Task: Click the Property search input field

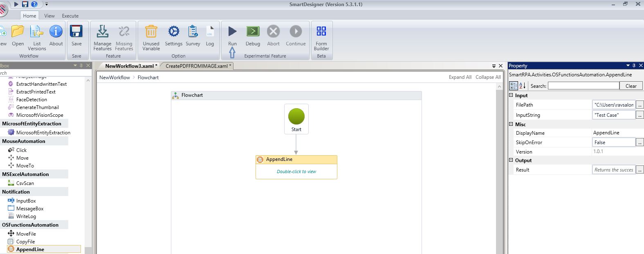Action: point(583,86)
